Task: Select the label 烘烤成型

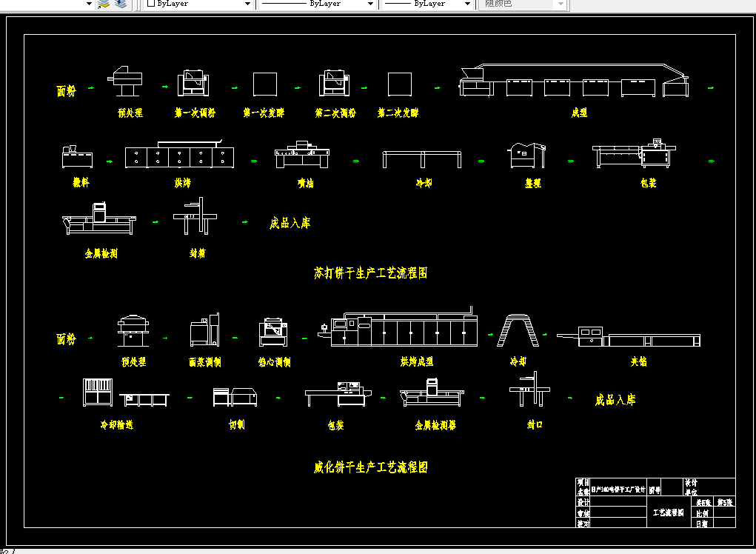Action: 417,361
